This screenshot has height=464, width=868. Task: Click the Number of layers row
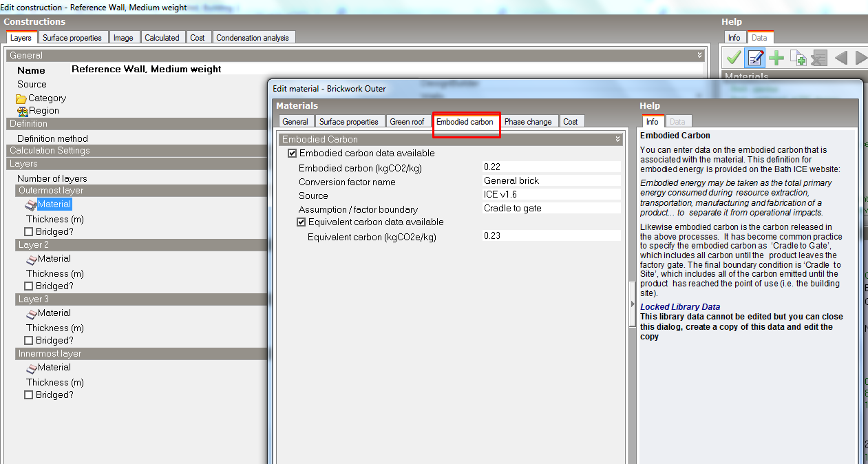coord(53,178)
